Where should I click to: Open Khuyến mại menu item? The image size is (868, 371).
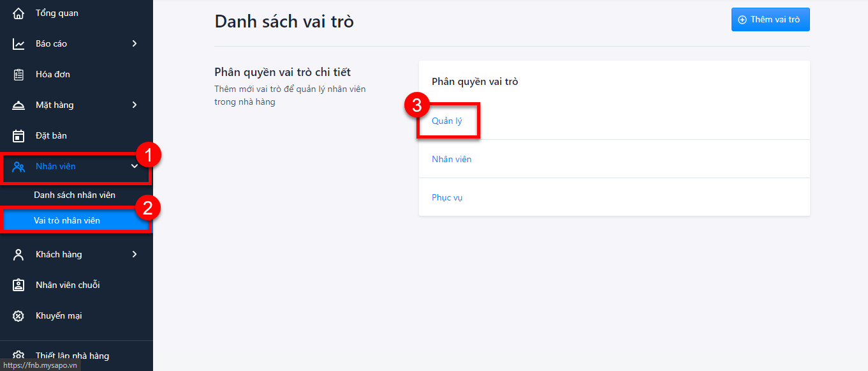(77, 315)
